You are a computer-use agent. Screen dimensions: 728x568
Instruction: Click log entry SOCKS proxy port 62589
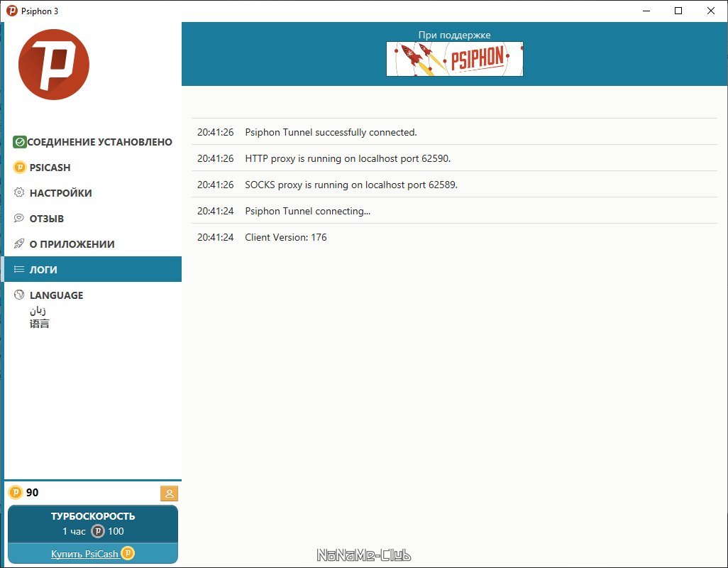click(x=455, y=185)
